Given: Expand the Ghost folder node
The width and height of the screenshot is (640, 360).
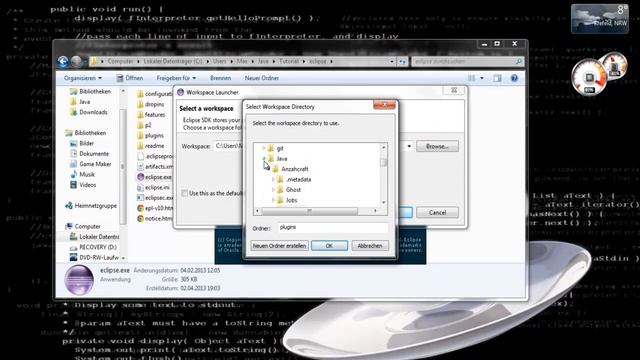Looking at the screenshot, I should 273,190.
